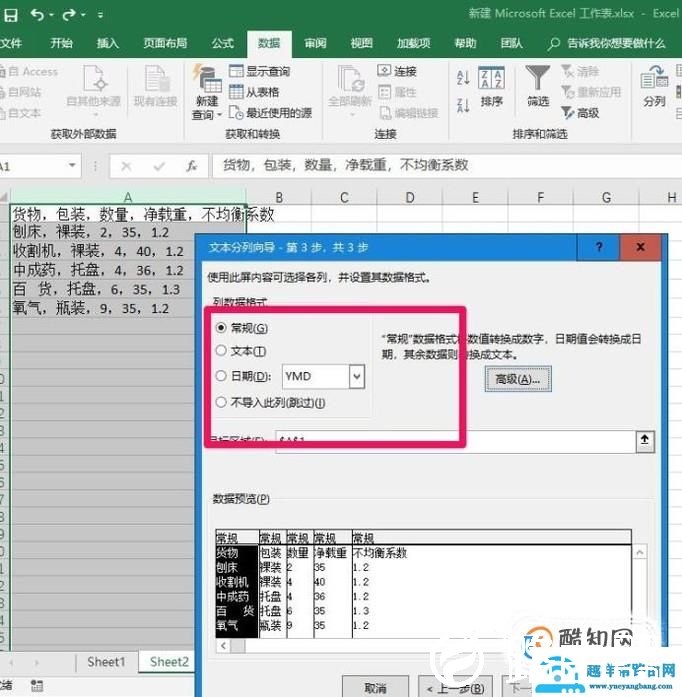Click the Redo arrow icon

tap(69, 15)
